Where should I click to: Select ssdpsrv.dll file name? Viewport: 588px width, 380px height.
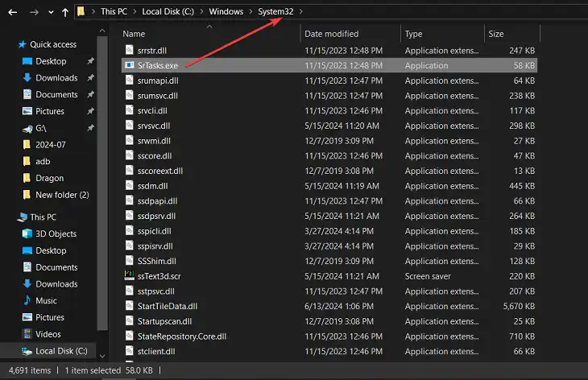click(x=156, y=217)
